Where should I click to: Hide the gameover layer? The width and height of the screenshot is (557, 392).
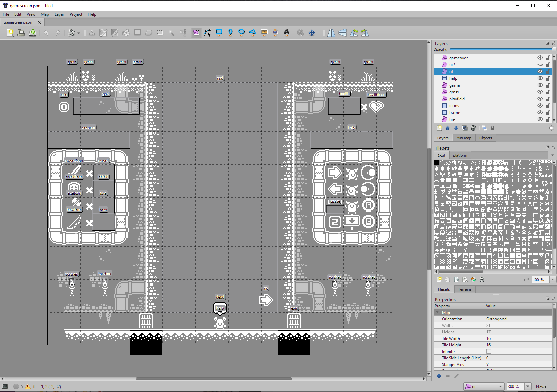(x=540, y=58)
